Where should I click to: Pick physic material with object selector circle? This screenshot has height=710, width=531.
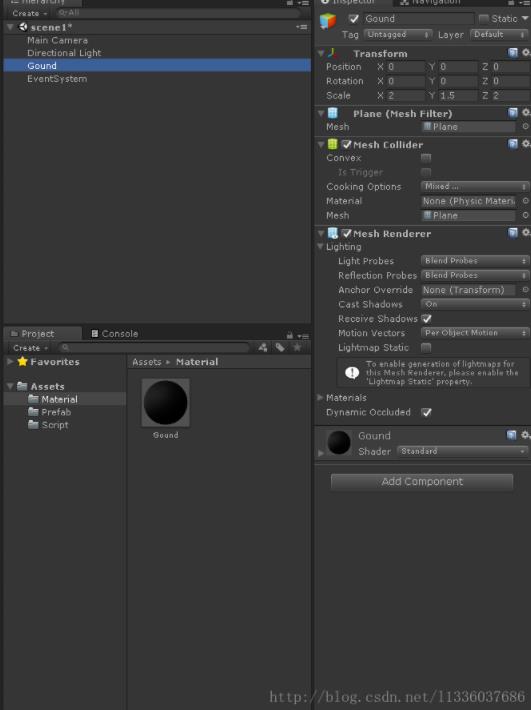526,201
